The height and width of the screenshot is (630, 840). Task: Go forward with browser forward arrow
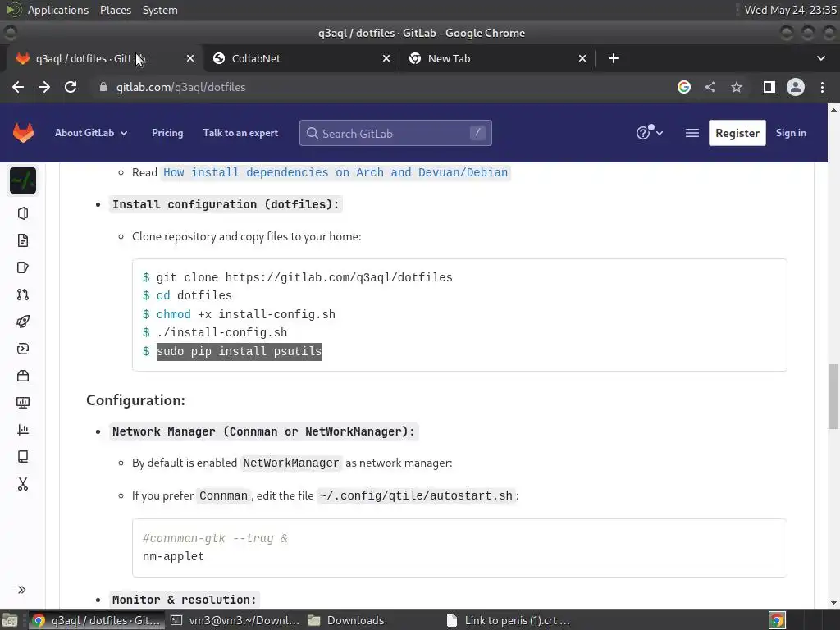pyautogui.click(x=44, y=87)
